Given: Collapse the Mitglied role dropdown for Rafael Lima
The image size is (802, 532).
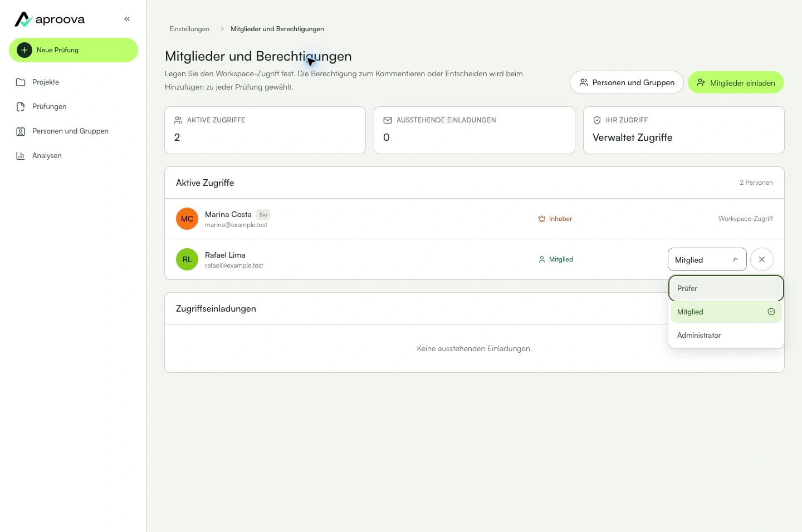Looking at the screenshot, I should 707,259.
